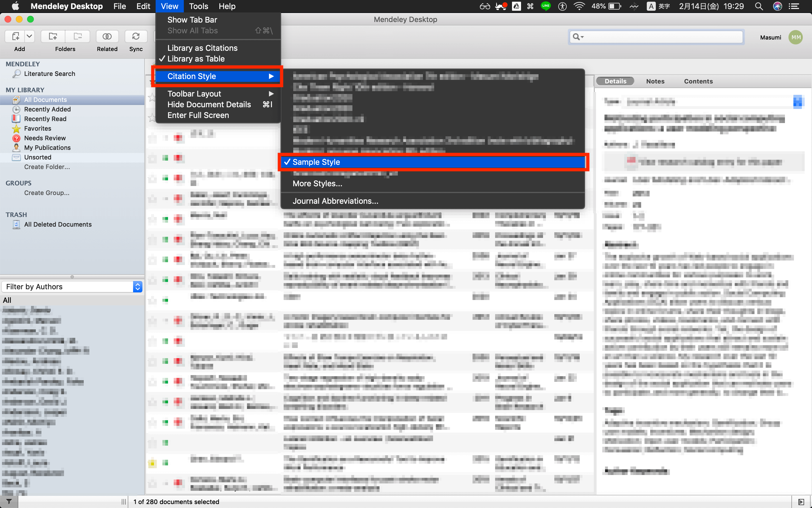Open the Apple menu
The height and width of the screenshot is (508, 812).
pyautogui.click(x=16, y=6)
